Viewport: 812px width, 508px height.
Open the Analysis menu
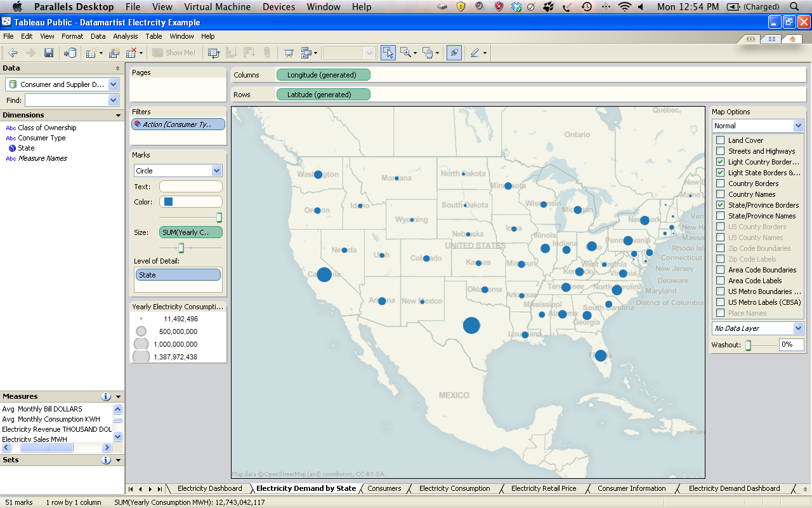[x=126, y=36]
